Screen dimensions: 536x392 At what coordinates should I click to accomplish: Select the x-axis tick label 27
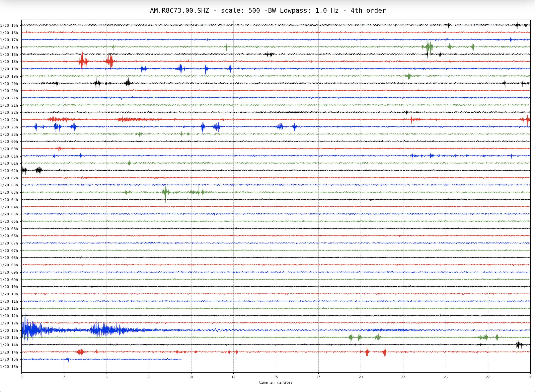click(488, 377)
